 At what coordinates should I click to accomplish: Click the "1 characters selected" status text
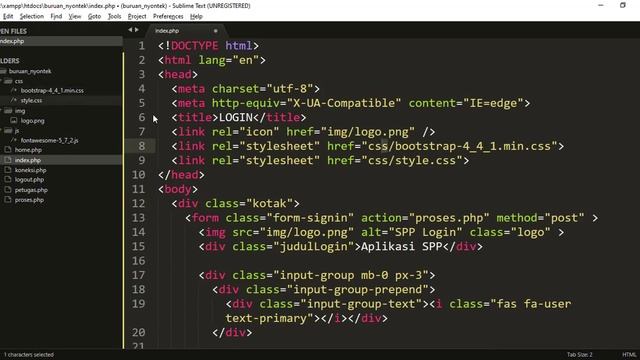click(x=29, y=355)
